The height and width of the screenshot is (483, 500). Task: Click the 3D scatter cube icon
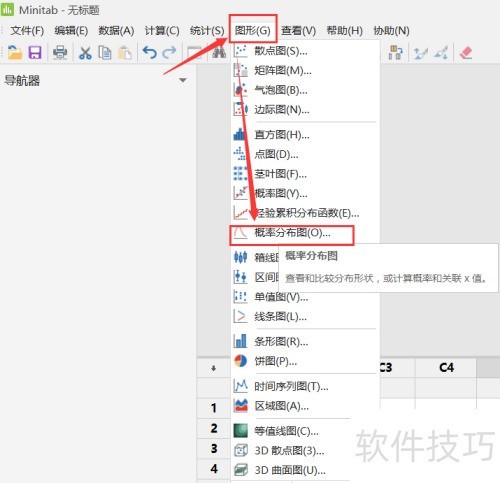(241, 450)
